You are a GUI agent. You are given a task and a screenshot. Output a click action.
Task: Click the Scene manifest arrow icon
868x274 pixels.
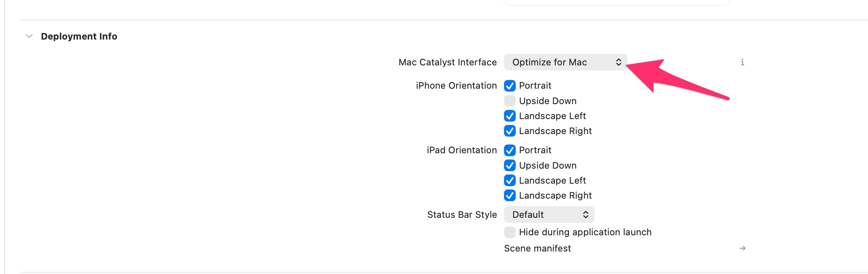pos(742,248)
